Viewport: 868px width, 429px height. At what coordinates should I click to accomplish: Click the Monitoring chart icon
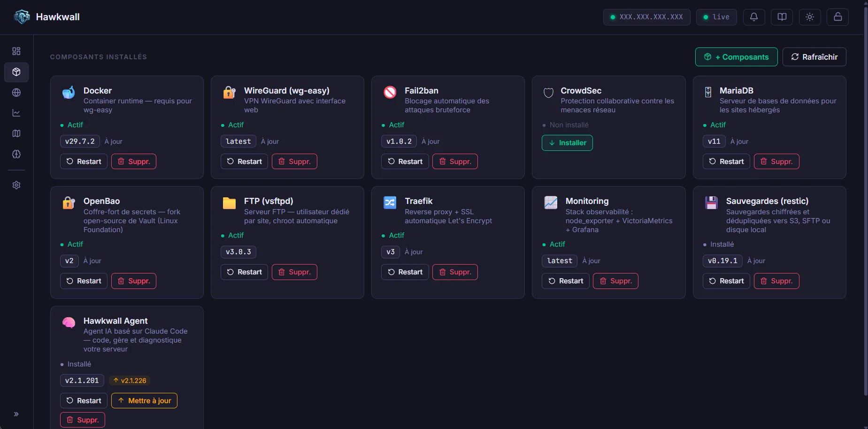pos(551,203)
